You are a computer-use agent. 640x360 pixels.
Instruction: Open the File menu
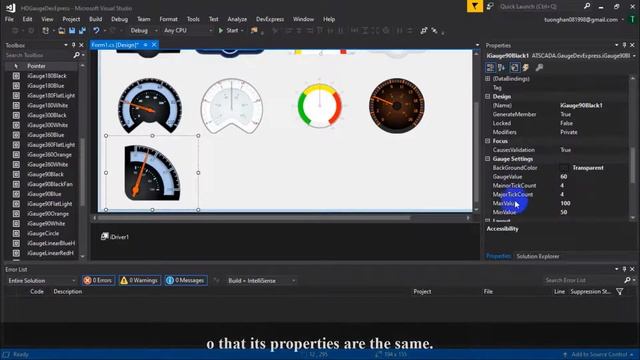9,19
